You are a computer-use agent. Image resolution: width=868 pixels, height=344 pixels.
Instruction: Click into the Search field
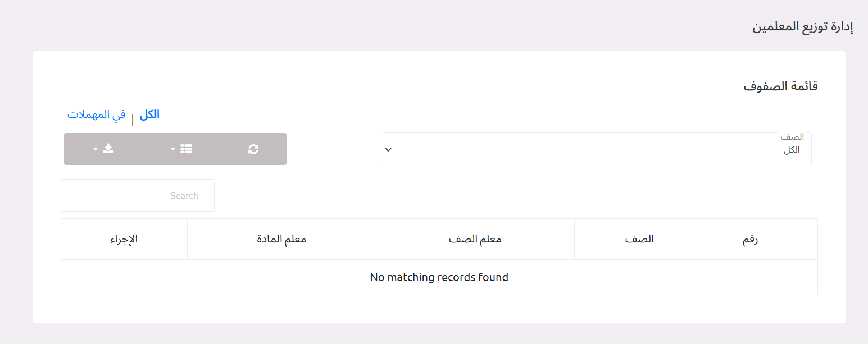coord(138,196)
